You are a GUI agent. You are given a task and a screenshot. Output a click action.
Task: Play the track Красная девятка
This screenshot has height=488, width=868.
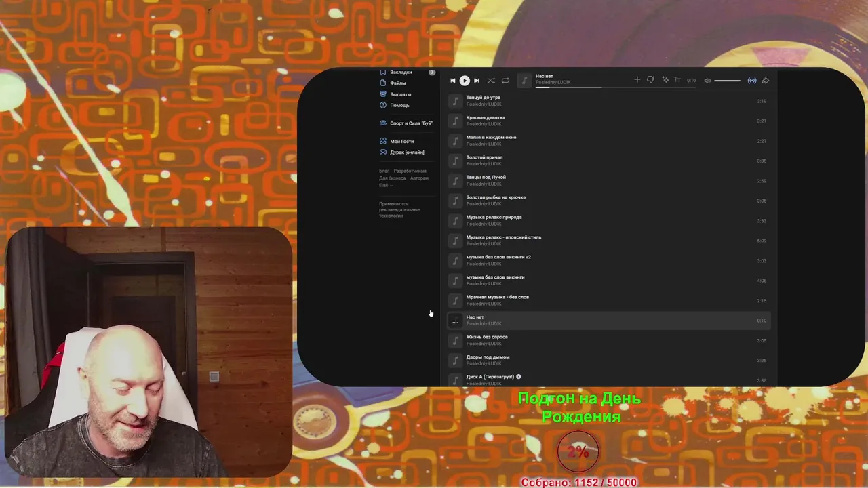click(610, 121)
